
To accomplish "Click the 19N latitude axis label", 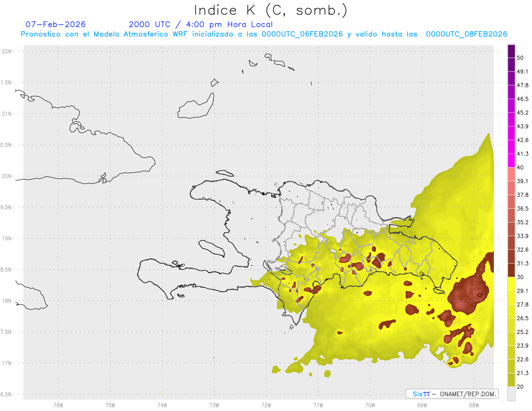I will click(8, 238).
